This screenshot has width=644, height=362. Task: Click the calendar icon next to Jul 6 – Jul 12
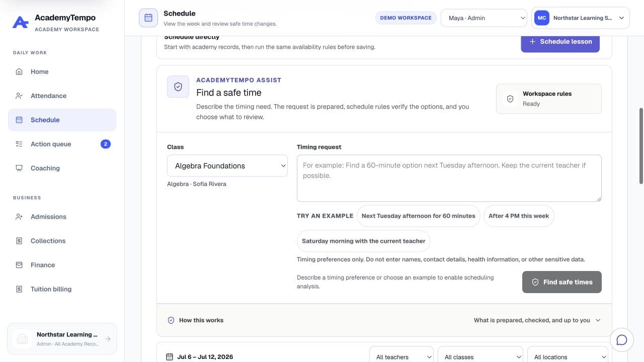(x=170, y=357)
